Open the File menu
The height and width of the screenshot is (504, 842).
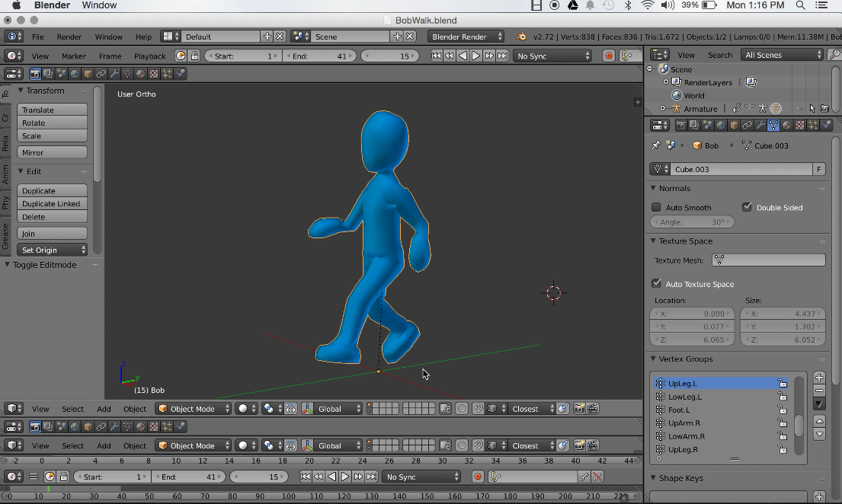(x=37, y=37)
